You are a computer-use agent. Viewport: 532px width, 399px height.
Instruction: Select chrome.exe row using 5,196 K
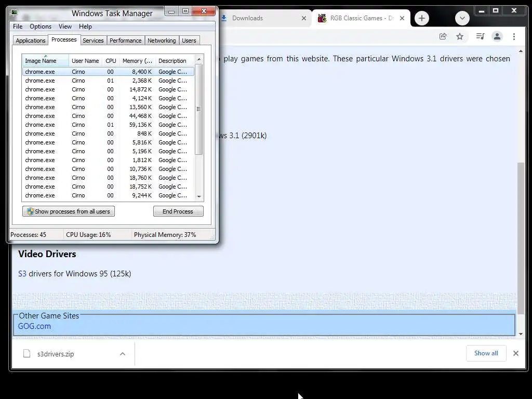coord(108,151)
